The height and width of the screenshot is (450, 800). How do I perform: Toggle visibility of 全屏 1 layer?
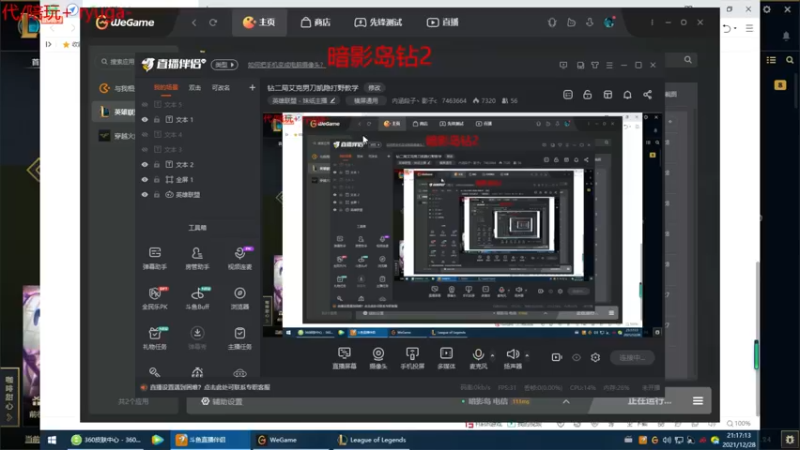point(145,180)
